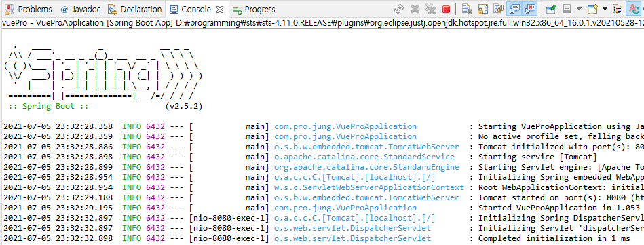
Task: Click the Relaunch console toolbar icon
Action: click(399, 9)
